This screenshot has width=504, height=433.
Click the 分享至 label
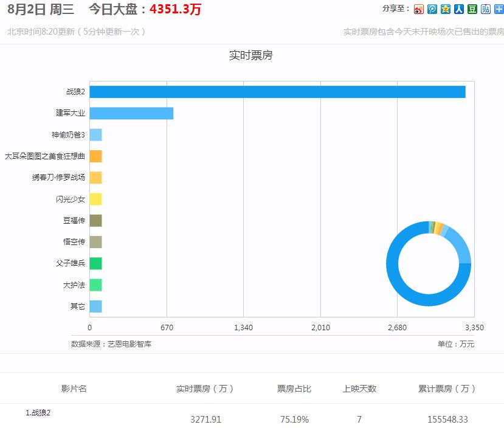396,9
